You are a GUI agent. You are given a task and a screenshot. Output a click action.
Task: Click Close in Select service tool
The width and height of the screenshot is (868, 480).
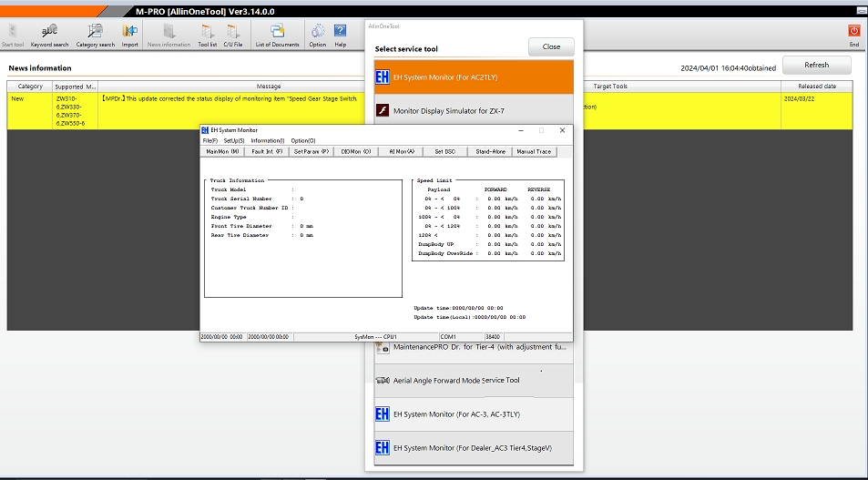(x=551, y=47)
